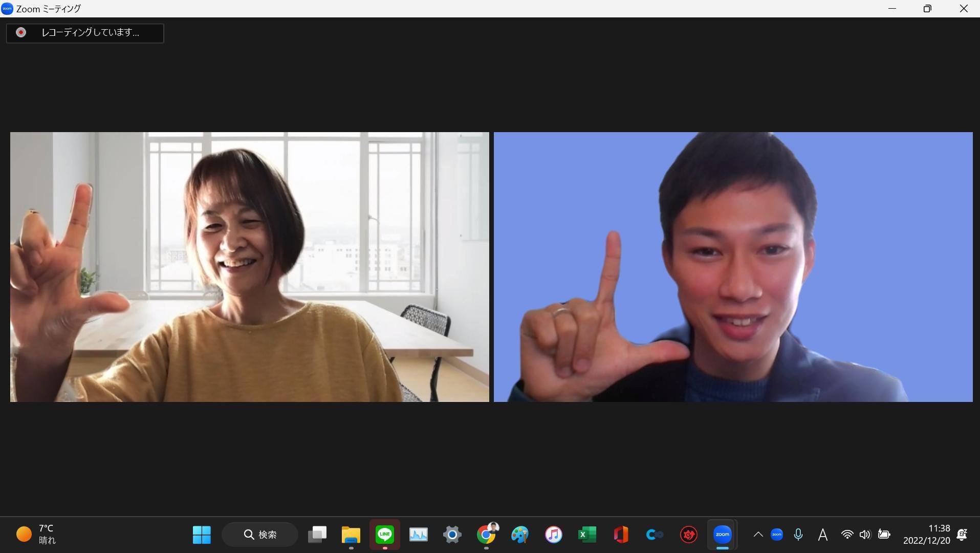Click the Zoom app taskbar icon
980x553 pixels.
(x=722, y=535)
